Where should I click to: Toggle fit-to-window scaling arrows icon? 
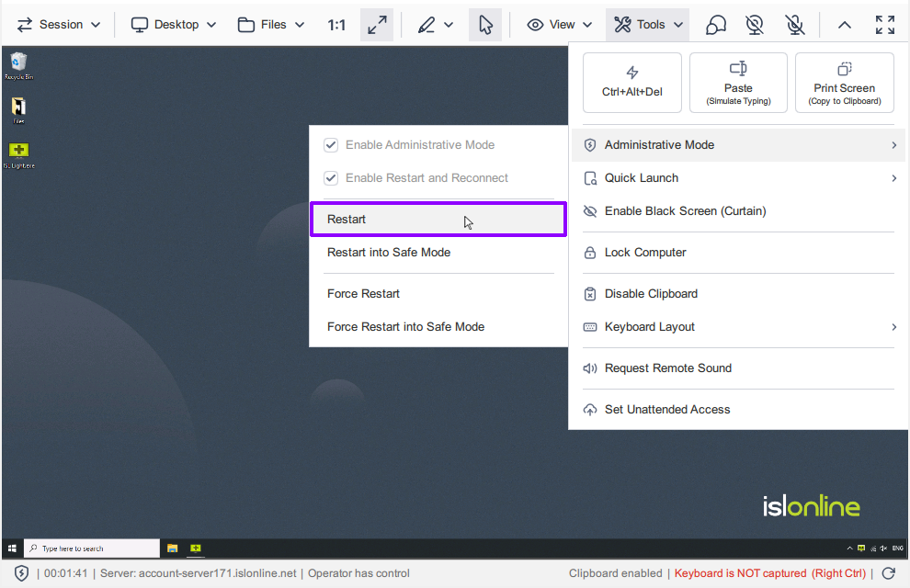point(377,25)
